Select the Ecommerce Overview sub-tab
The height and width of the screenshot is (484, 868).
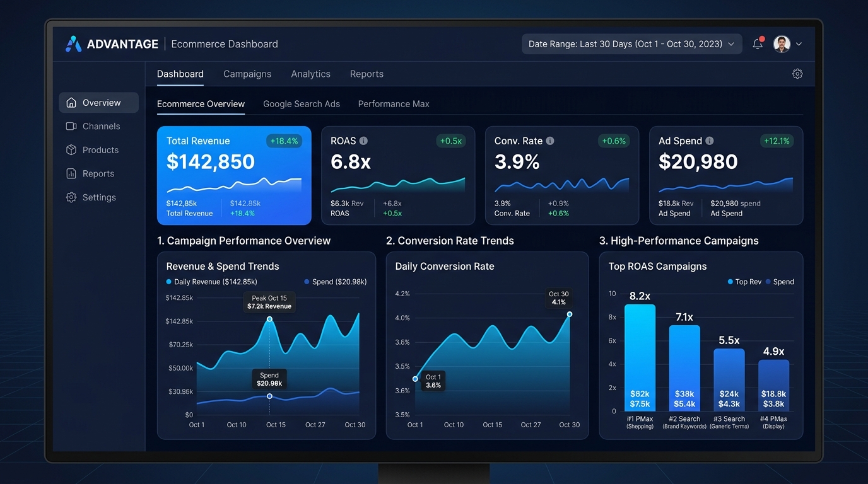coord(201,104)
